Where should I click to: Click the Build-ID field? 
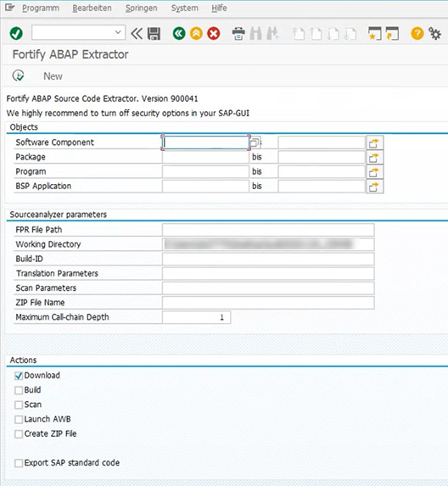(268, 260)
